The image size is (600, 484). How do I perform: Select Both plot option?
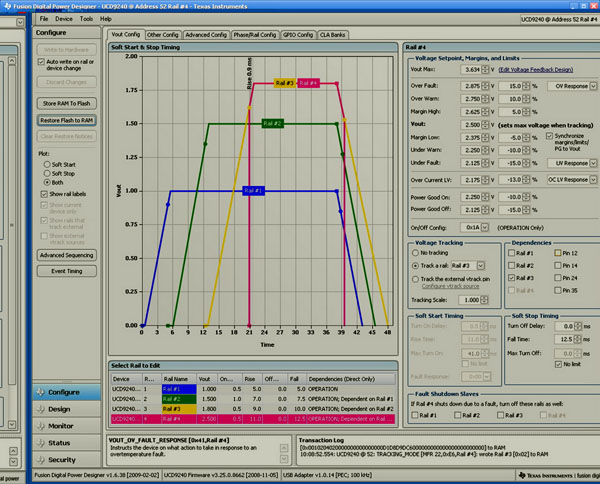(x=47, y=183)
